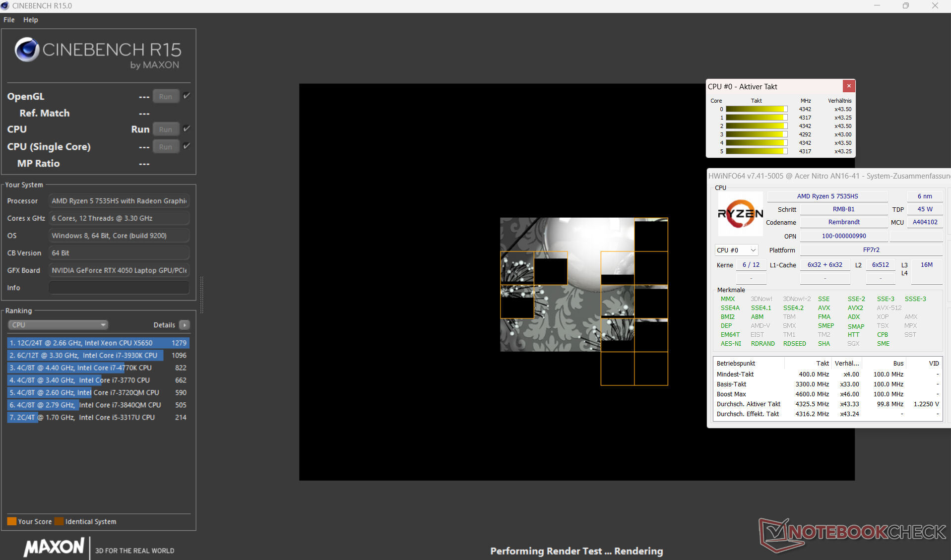Click the OS field showing Windows 8
951x560 pixels.
click(119, 236)
